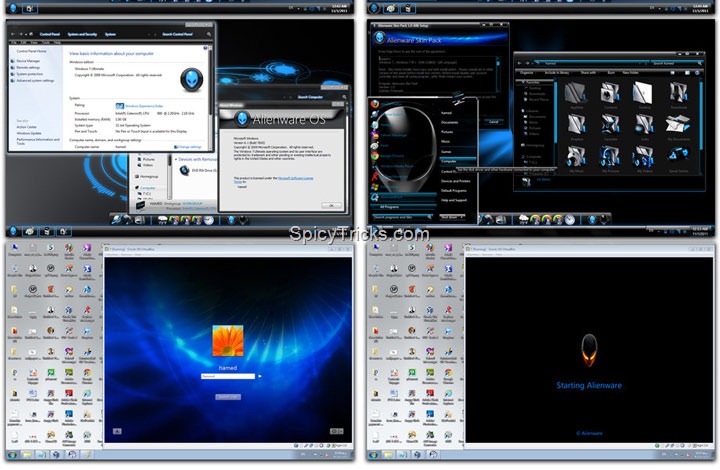Open the arrow next to Shut down in the Start menu

463,217
